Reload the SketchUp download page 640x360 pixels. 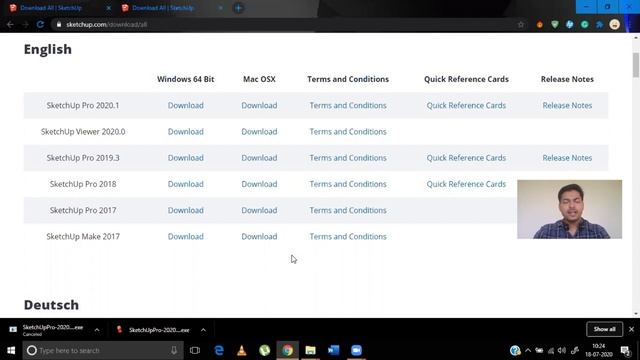pyautogui.click(x=40, y=24)
